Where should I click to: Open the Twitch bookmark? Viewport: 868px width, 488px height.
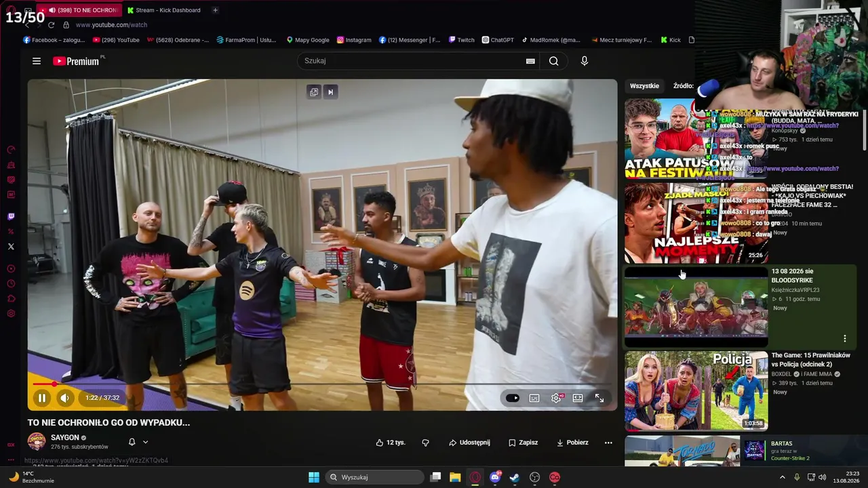pyautogui.click(x=461, y=40)
